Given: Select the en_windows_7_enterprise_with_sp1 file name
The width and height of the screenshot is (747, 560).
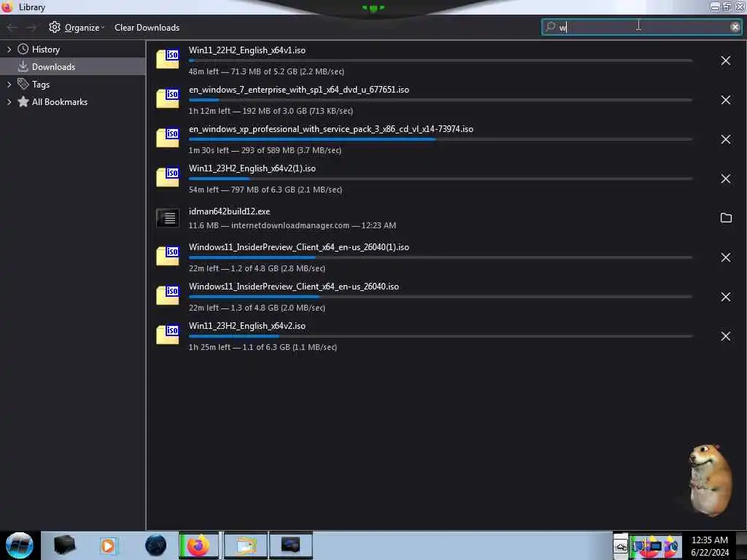Looking at the screenshot, I should click(298, 90).
